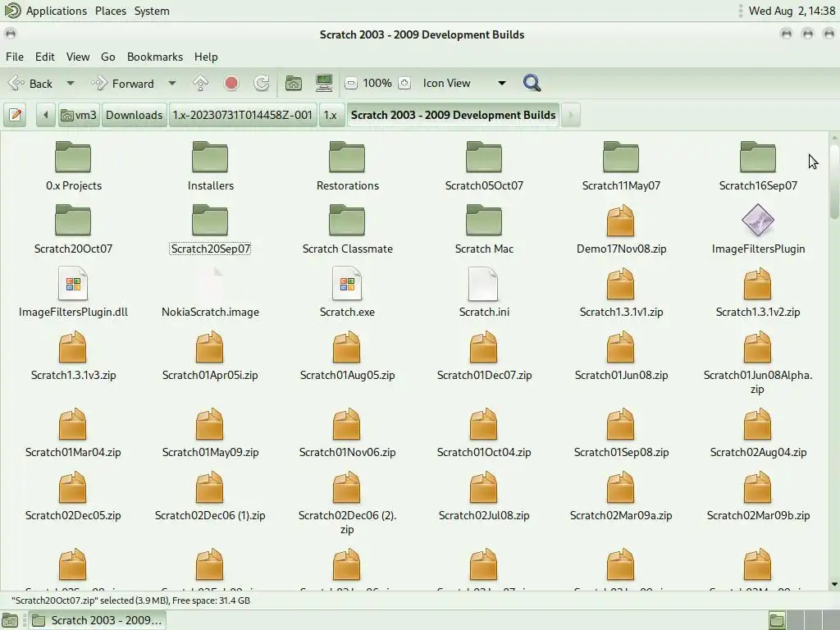Select the Scratch01Jun08Alpha.zip archive
Viewport: 840px width, 630px height.
pos(757,363)
